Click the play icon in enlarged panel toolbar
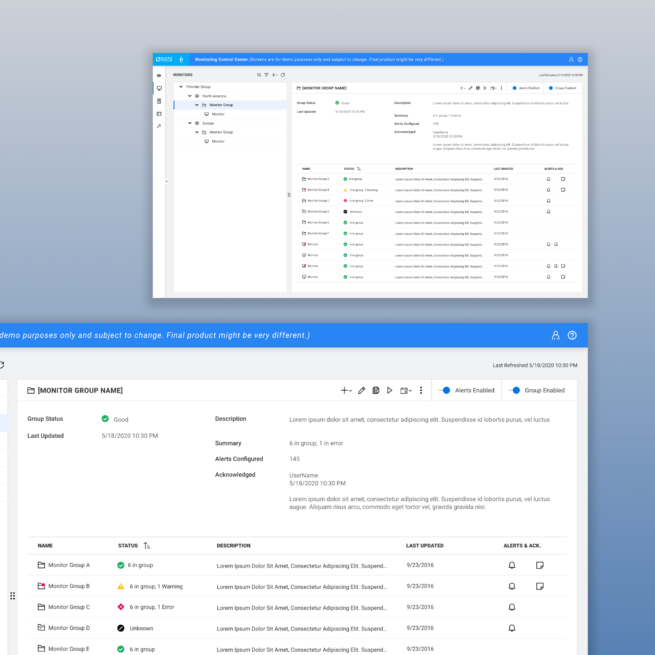The width and height of the screenshot is (655, 655). point(389,390)
